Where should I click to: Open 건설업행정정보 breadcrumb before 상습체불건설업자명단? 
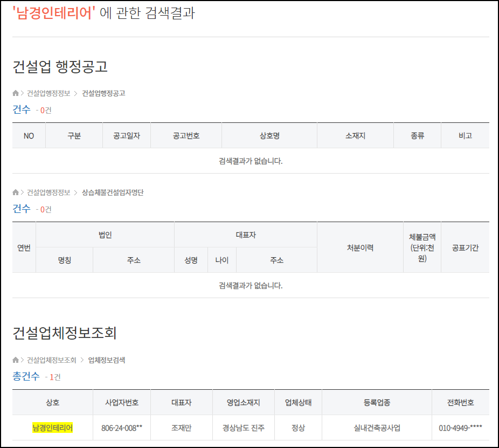pyautogui.click(x=48, y=192)
